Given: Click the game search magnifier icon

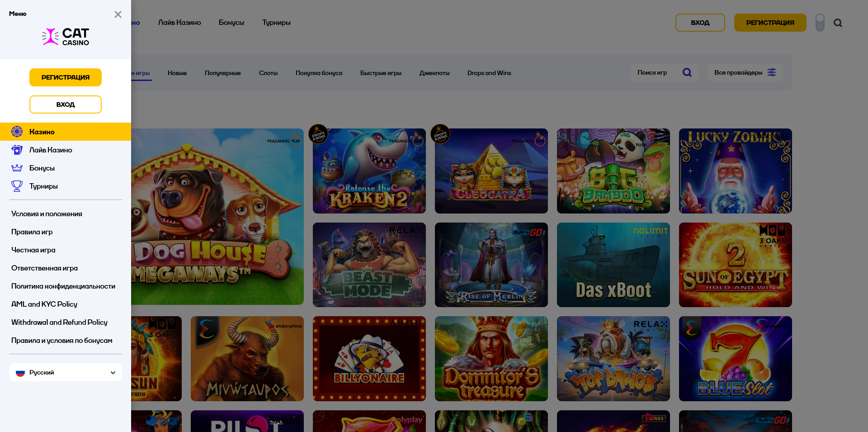Looking at the screenshot, I should (x=687, y=72).
